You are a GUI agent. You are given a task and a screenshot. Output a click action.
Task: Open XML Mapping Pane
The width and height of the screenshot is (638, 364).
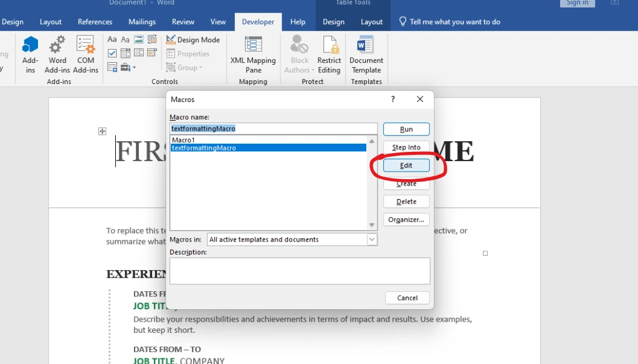[x=253, y=55]
